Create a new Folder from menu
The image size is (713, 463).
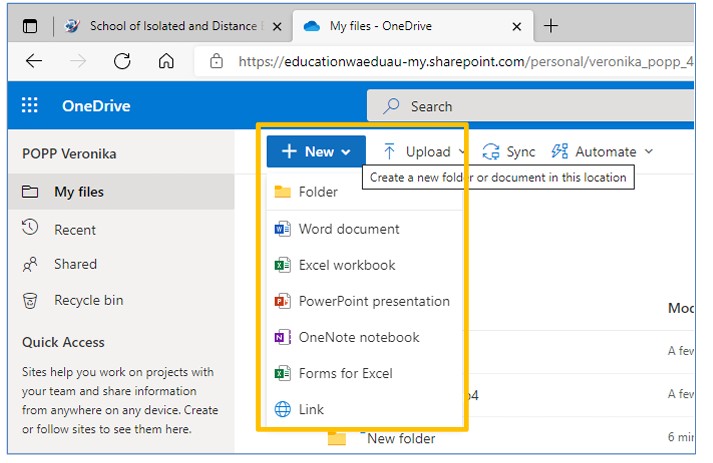pyautogui.click(x=317, y=192)
